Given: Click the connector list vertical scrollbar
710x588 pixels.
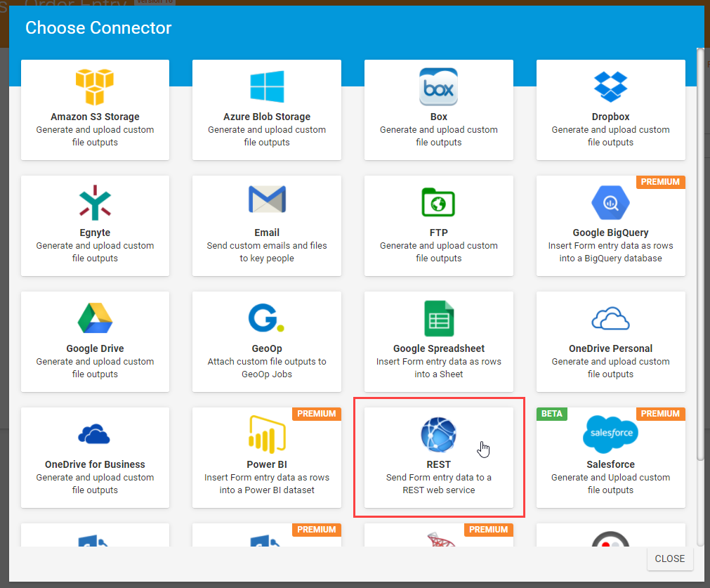Looking at the screenshot, I should pyautogui.click(x=700, y=254).
